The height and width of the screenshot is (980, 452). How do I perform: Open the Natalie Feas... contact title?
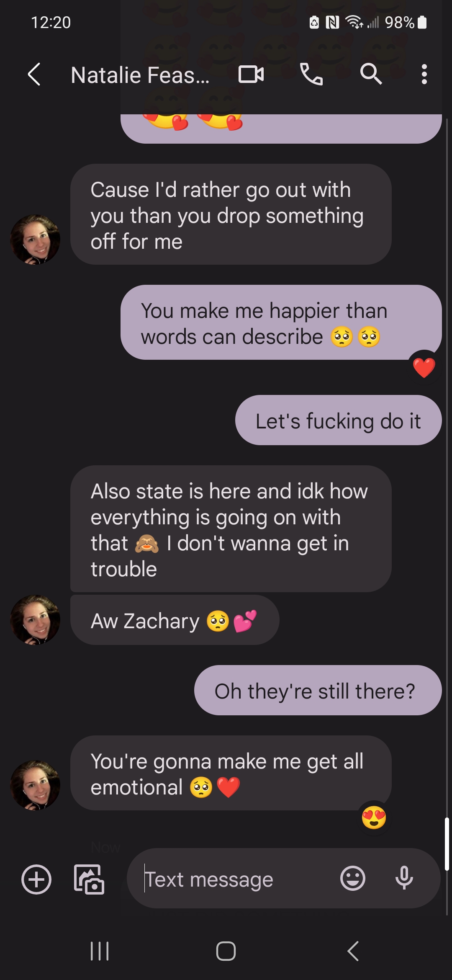(140, 75)
